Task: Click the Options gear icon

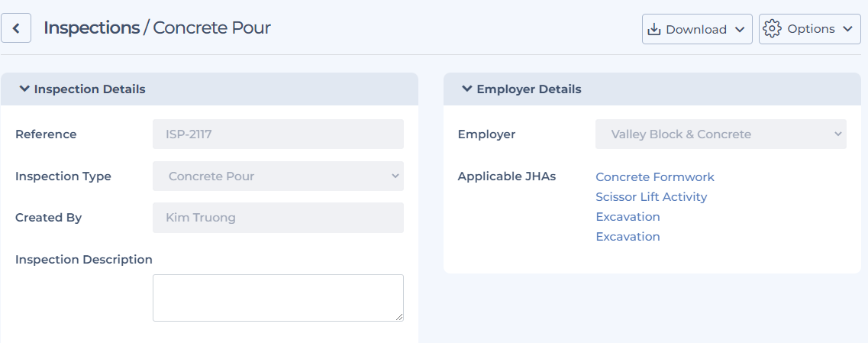Action: pos(772,29)
